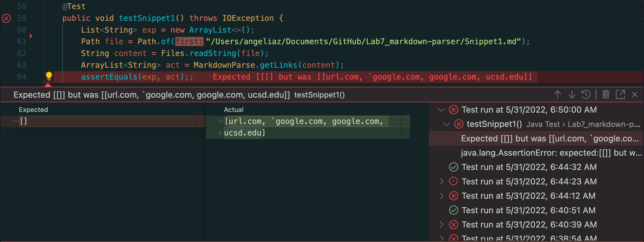Expand the 6:44:12 AM test run

[441, 196]
